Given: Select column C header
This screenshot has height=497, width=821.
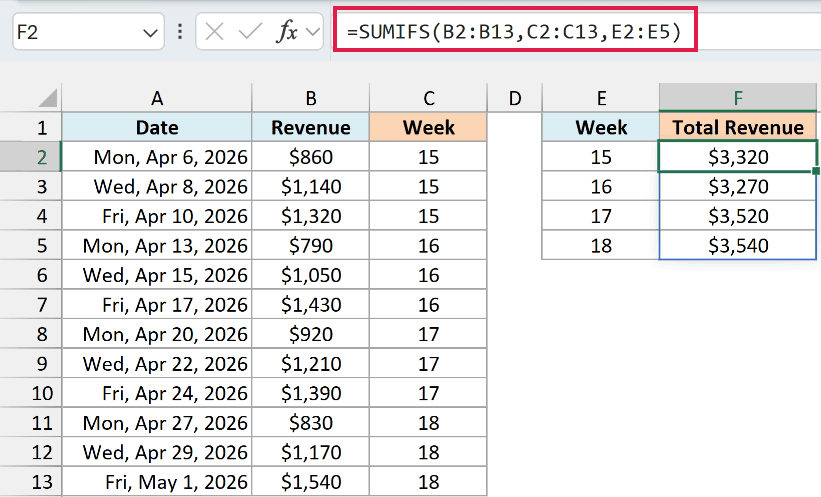Looking at the screenshot, I should pos(428,98).
